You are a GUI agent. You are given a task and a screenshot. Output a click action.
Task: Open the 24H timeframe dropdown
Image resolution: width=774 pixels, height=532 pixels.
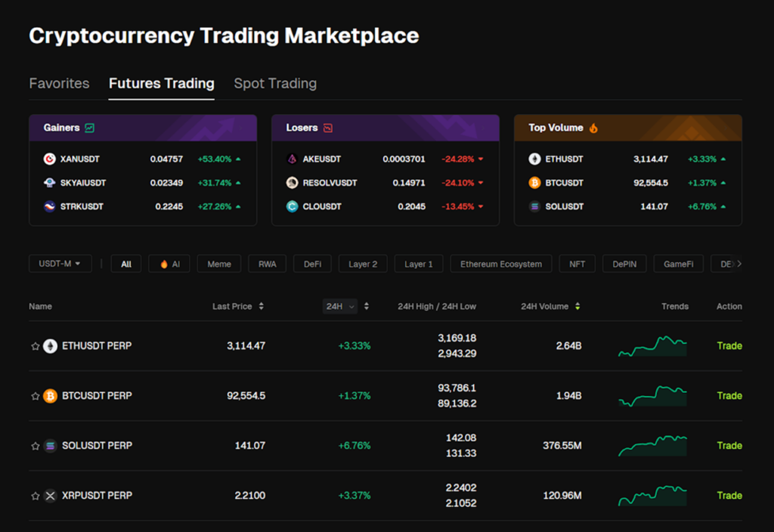coord(340,306)
